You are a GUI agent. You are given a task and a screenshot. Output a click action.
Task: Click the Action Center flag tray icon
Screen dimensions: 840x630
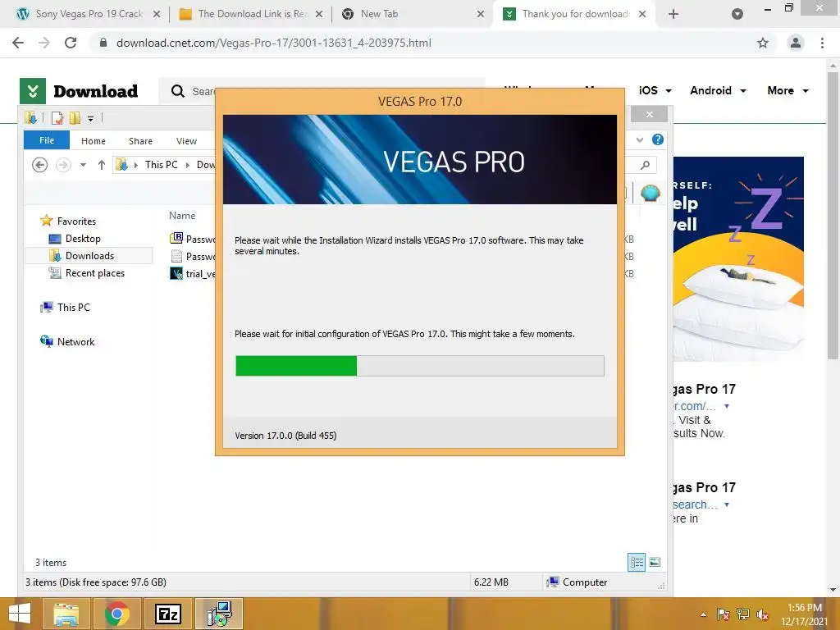pos(724,614)
